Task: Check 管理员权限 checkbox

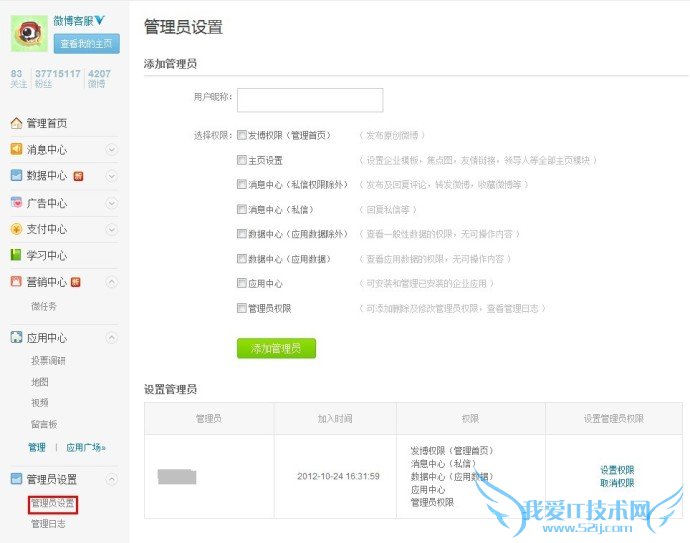Action: click(x=242, y=308)
